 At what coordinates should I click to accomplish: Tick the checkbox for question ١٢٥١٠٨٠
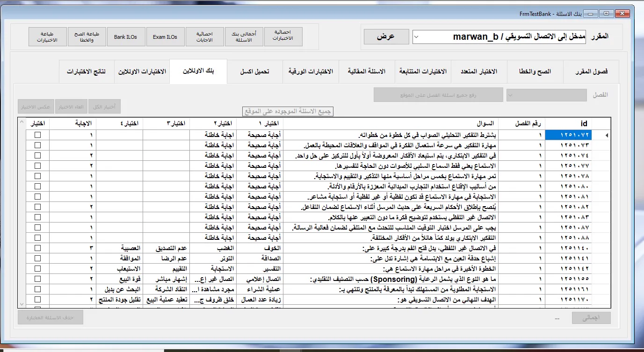click(38, 186)
